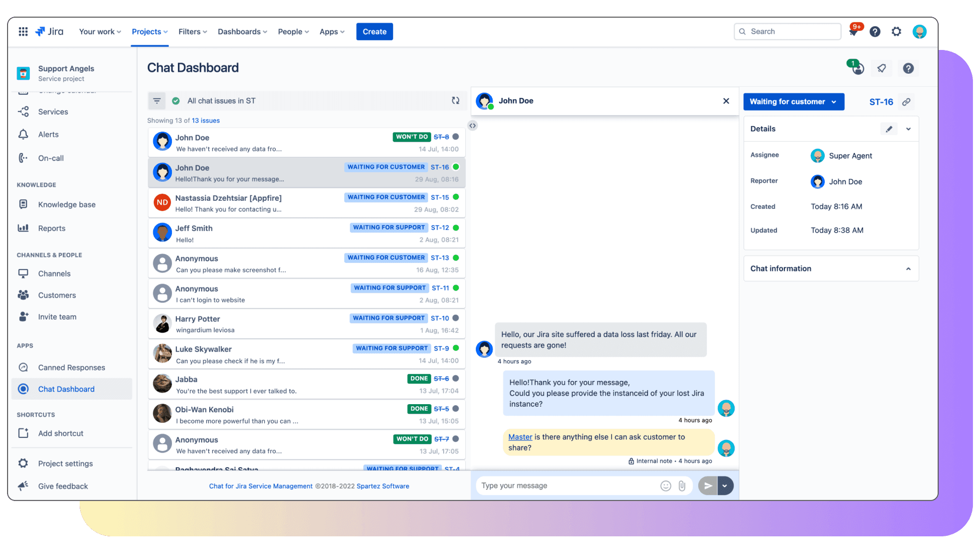Click the agent presence/avatar icon top right
The width and height of the screenshot is (980, 553).
(856, 67)
